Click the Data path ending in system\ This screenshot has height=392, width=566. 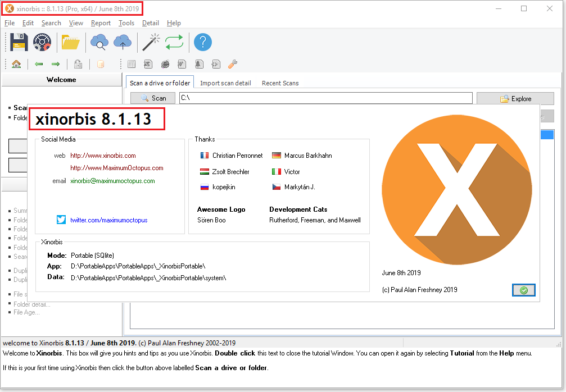(x=148, y=278)
